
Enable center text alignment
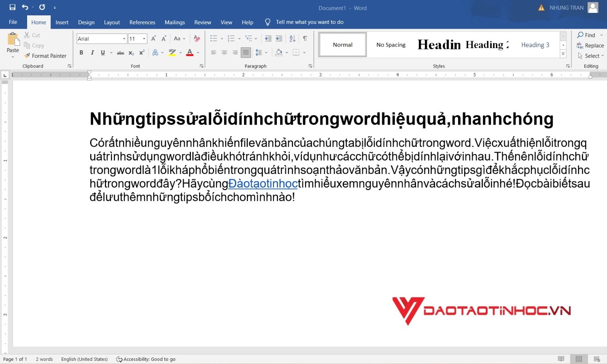[x=224, y=52]
